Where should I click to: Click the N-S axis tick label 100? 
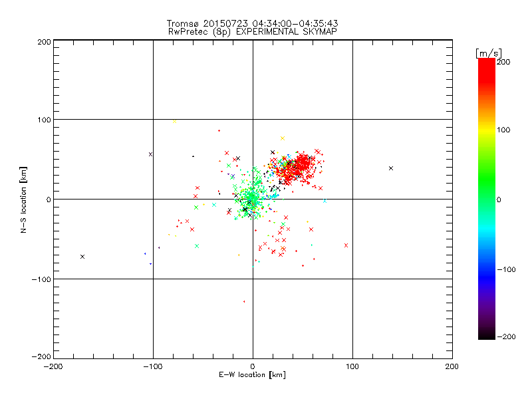[x=44, y=120]
